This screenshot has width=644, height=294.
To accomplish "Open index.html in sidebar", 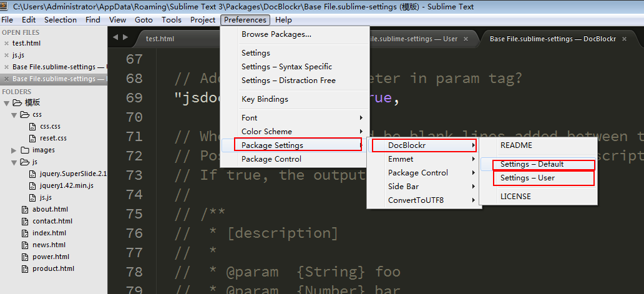I will (x=49, y=233).
